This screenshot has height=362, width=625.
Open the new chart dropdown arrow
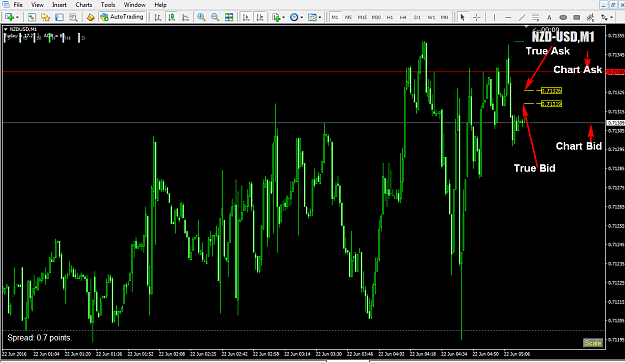tap(17, 18)
